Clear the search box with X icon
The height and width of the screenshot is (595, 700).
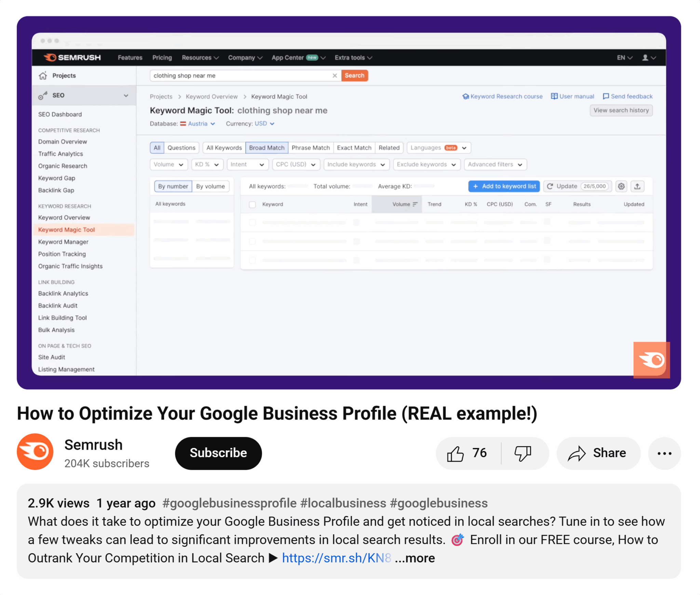point(335,76)
